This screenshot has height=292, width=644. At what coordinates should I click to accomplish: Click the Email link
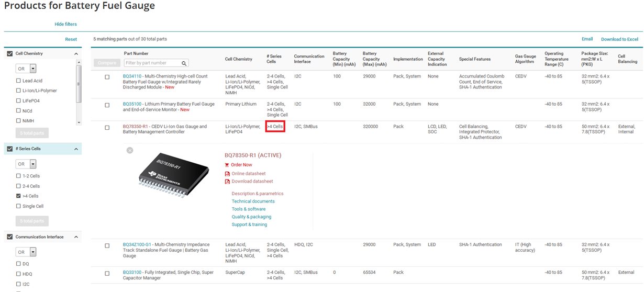[x=587, y=39]
